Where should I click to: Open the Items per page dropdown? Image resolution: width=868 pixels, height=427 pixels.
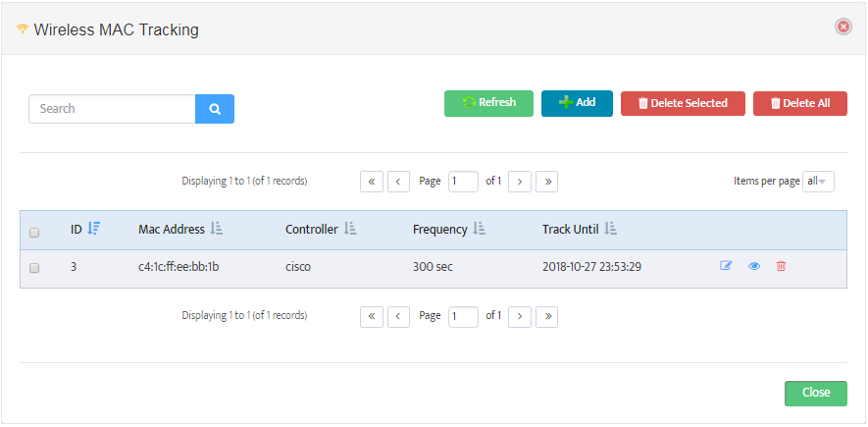tap(818, 182)
